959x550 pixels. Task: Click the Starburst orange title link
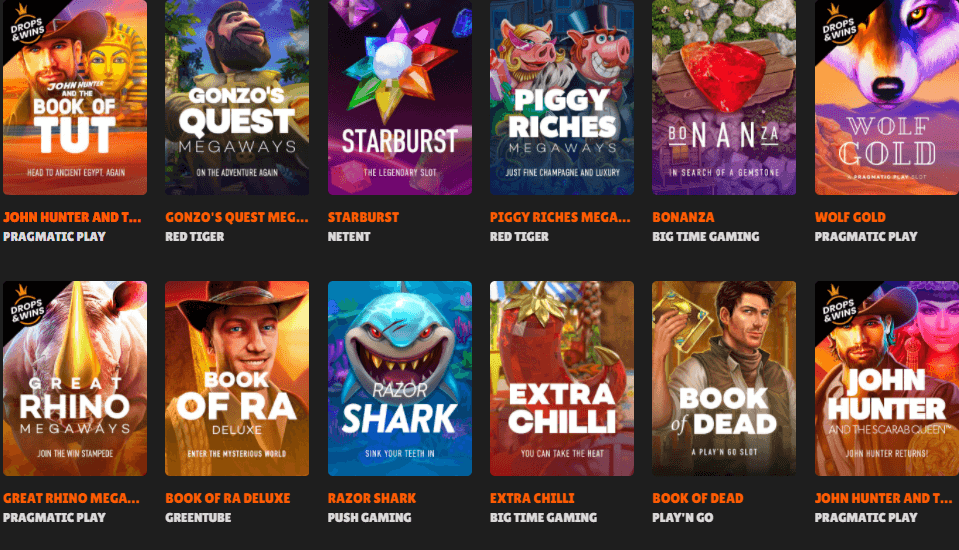coord(363,217)
